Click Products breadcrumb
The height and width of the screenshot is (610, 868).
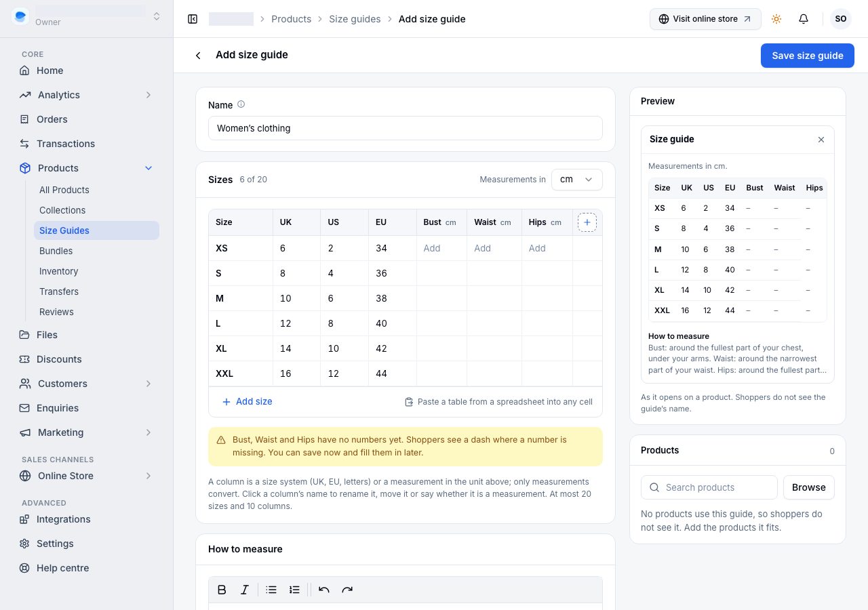pyautogui.click(x=291, y=19)
